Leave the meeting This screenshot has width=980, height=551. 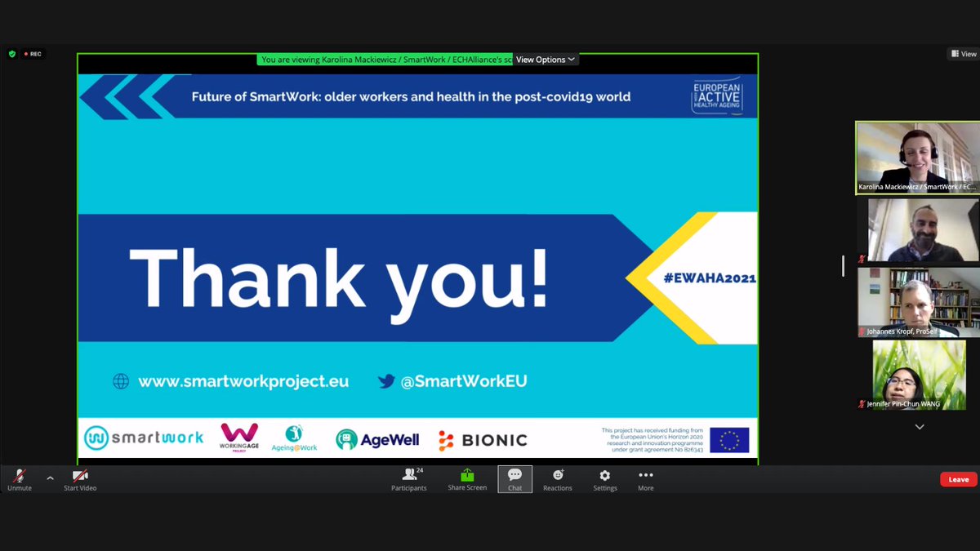click(959, 479)
